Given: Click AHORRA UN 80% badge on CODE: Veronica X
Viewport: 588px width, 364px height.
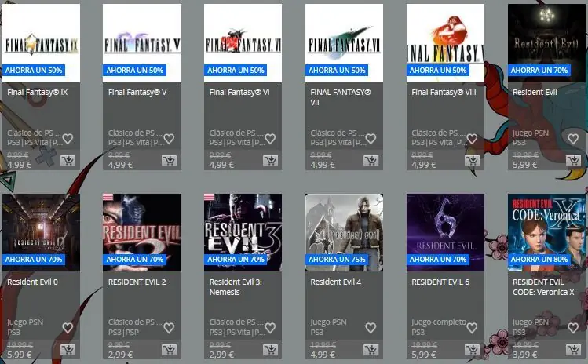Looking at the screenshot, I should point(539,260).
